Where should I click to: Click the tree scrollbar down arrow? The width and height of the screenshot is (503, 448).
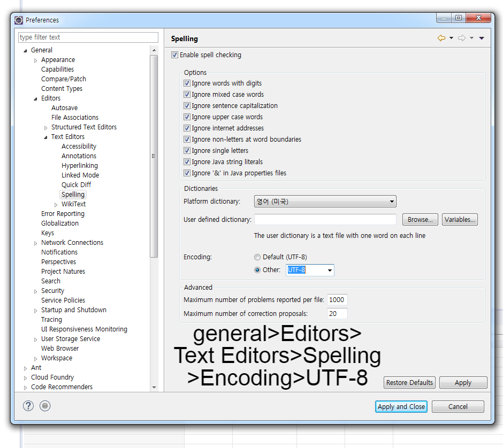(154, 388)
